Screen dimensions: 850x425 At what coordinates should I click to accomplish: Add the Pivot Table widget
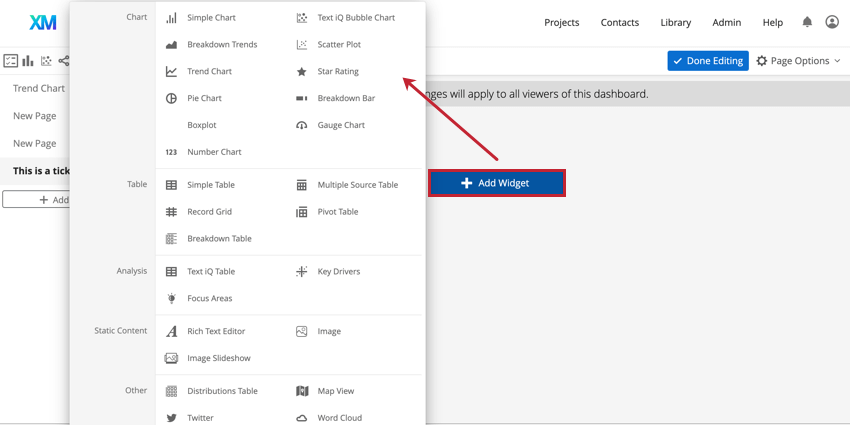[x=337, y=212]
